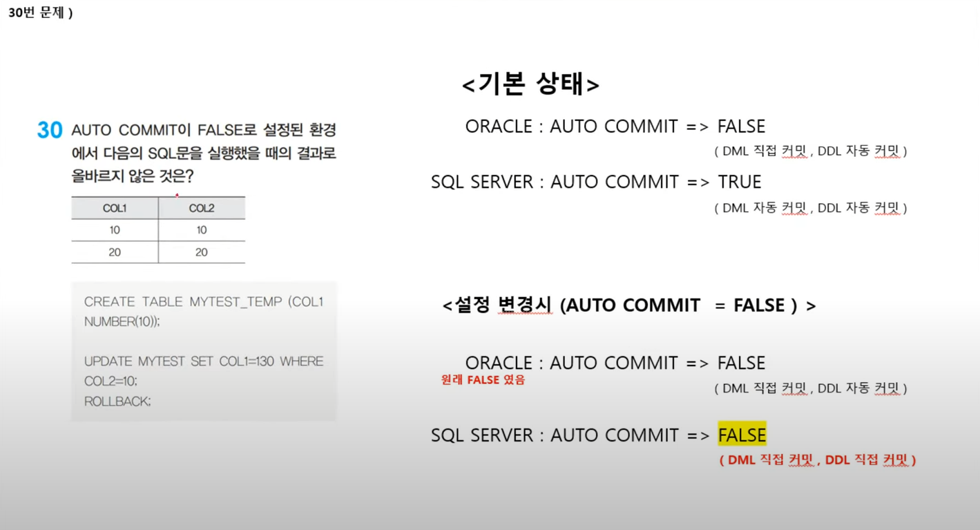Select 'SQL SERVER : AUTO COMMIT => TRUE' line

pyautogui.click(x=596, y=182)
